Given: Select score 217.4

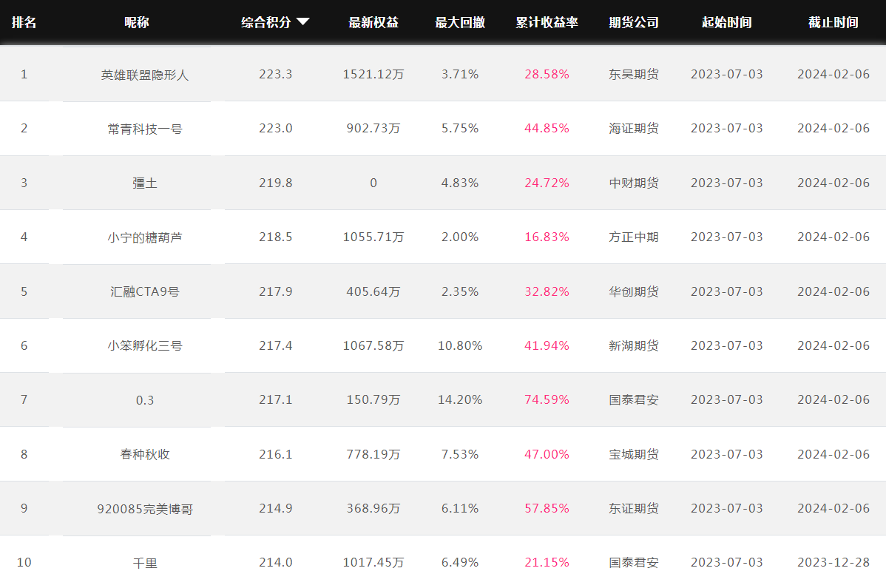Looking at the screenshot, I should pyautogui.click(x=276, y=345).
